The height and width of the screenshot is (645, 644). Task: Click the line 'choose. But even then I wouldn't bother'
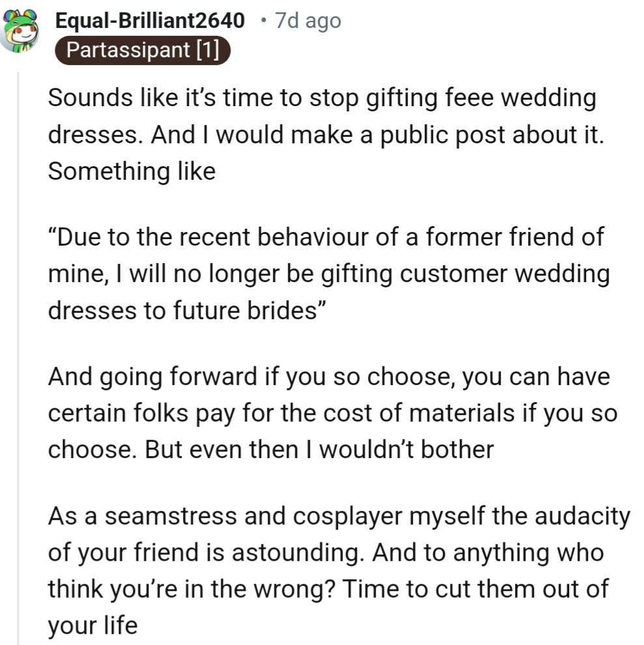271,449
